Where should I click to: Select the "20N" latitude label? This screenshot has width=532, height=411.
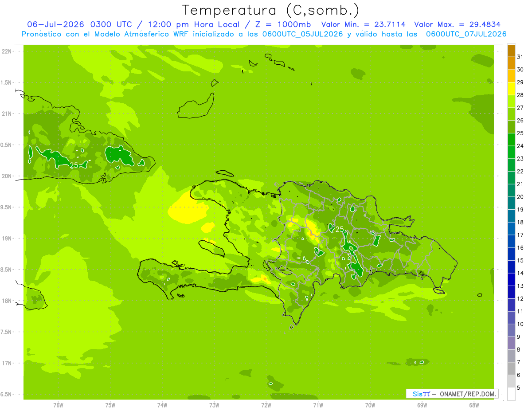pos(7,176)
